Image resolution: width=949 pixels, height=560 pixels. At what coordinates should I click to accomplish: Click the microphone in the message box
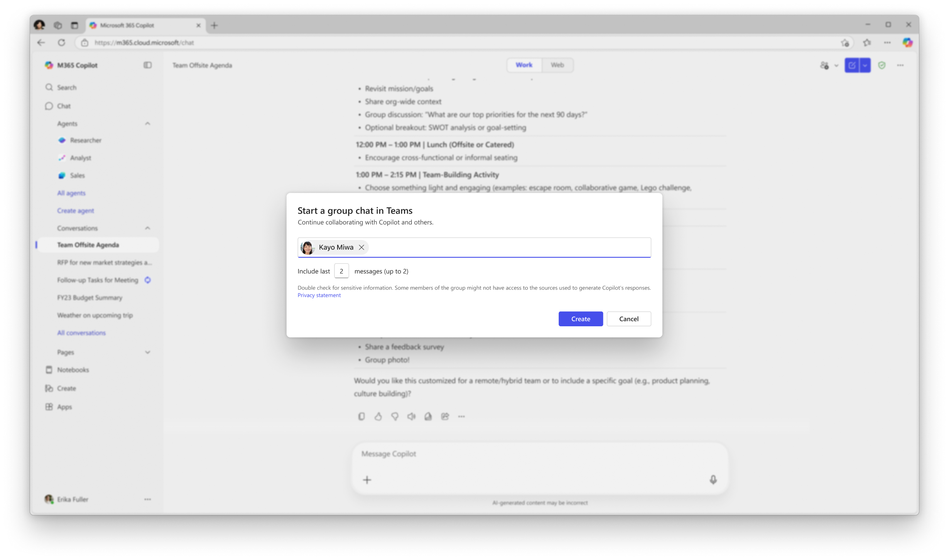coord(713,480)
